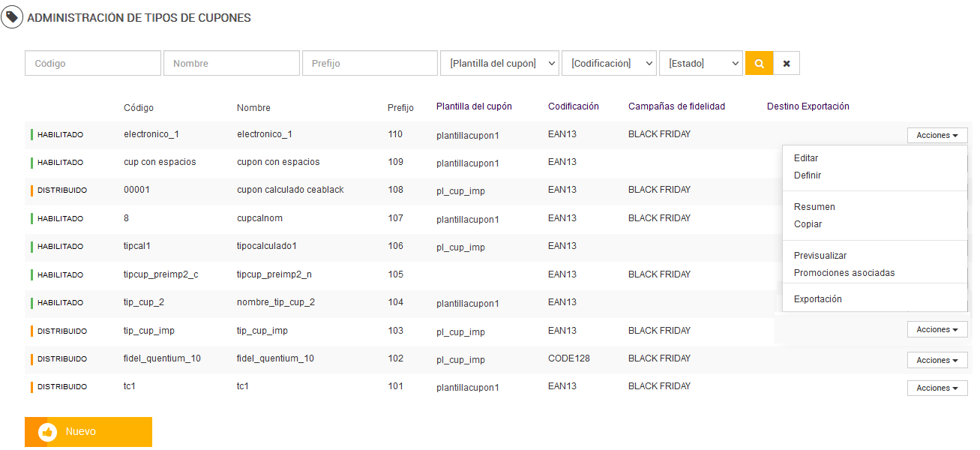
Task: Open the Plantilla del cupón dropdown
Action: pyautogui.click(x=499, y=64)
